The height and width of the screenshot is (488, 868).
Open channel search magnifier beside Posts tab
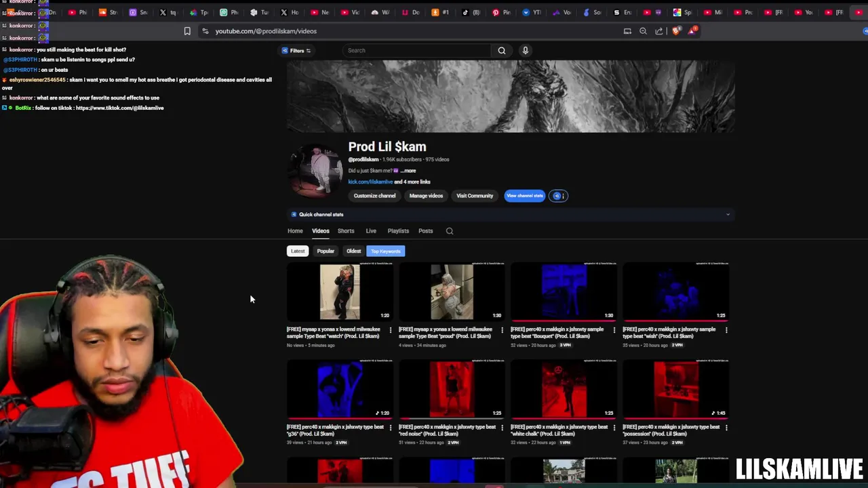[450, 231]
